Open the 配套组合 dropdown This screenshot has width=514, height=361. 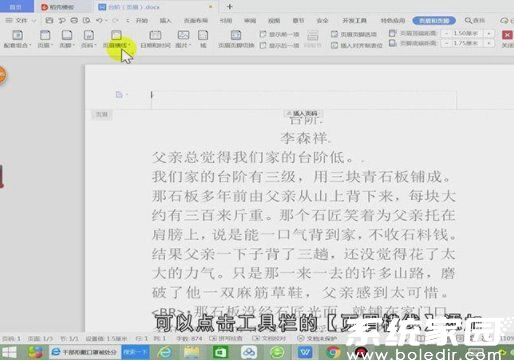(17, 39)
